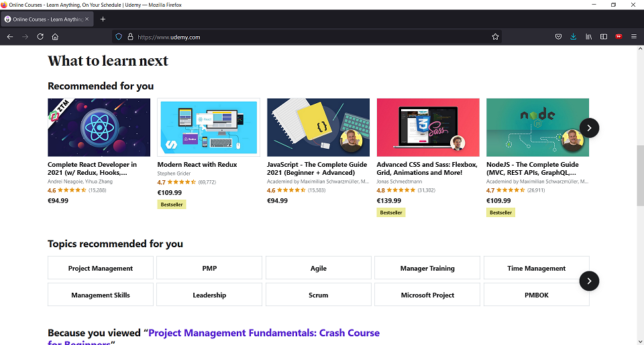Click Bestseller badge under Advanced CSS
Viewport: 644px width, 345px height.
391,212
